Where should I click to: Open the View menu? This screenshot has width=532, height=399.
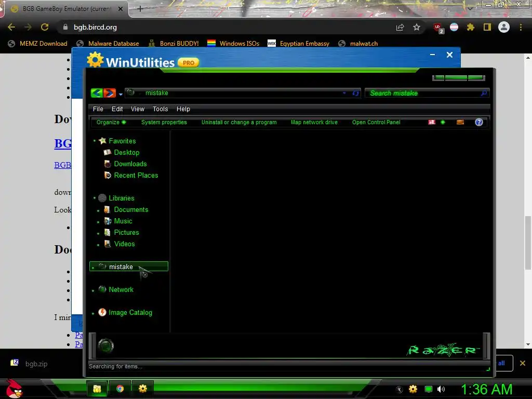(x=137, y=109)
